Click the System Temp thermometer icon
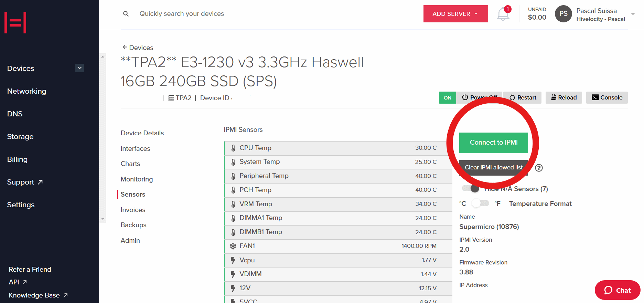This screenshot has height=303, width=644. (233, 162)
